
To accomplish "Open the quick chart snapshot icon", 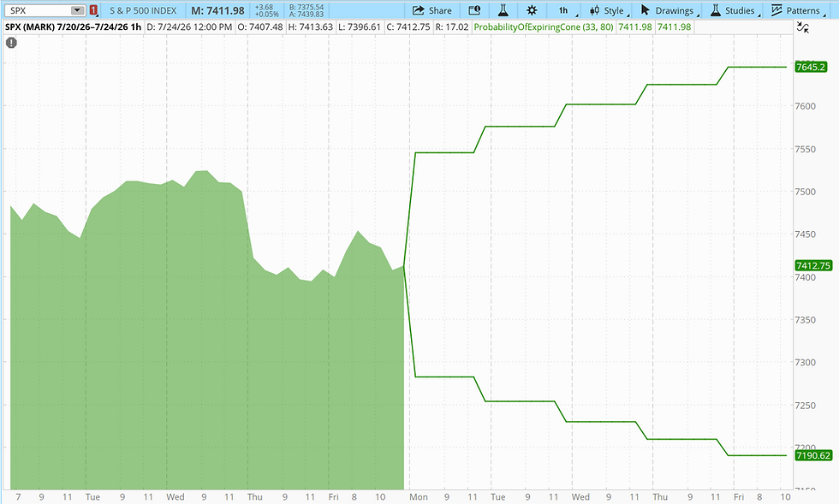I will click(474, 11).
